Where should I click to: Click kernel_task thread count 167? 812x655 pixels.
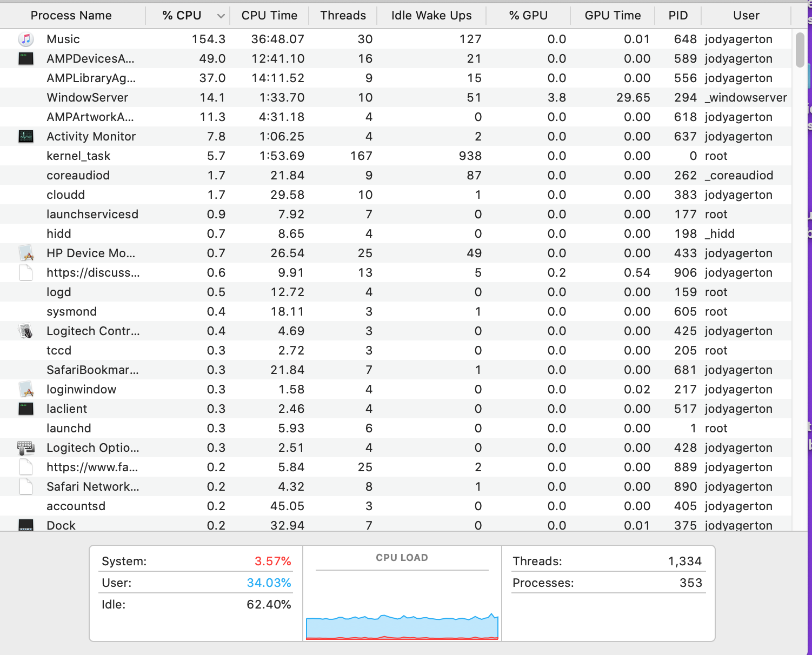[361, 156]
